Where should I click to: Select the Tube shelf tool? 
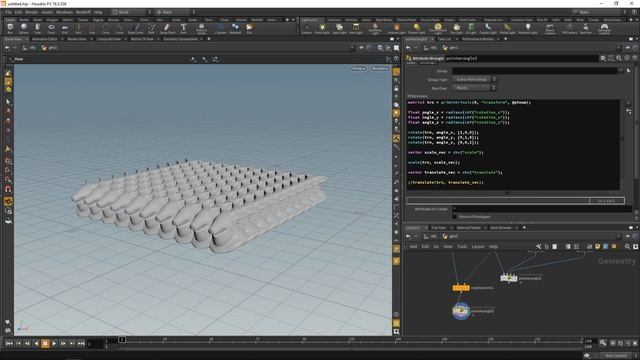point(37,28)
